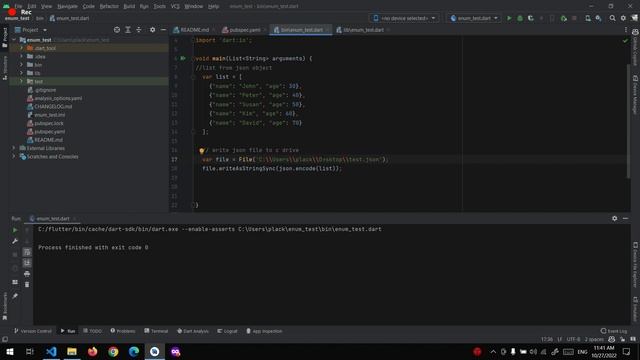Open device selector dropdown
Image resolution: width=640 pixels, height=360 pixels.
point(405,18)
